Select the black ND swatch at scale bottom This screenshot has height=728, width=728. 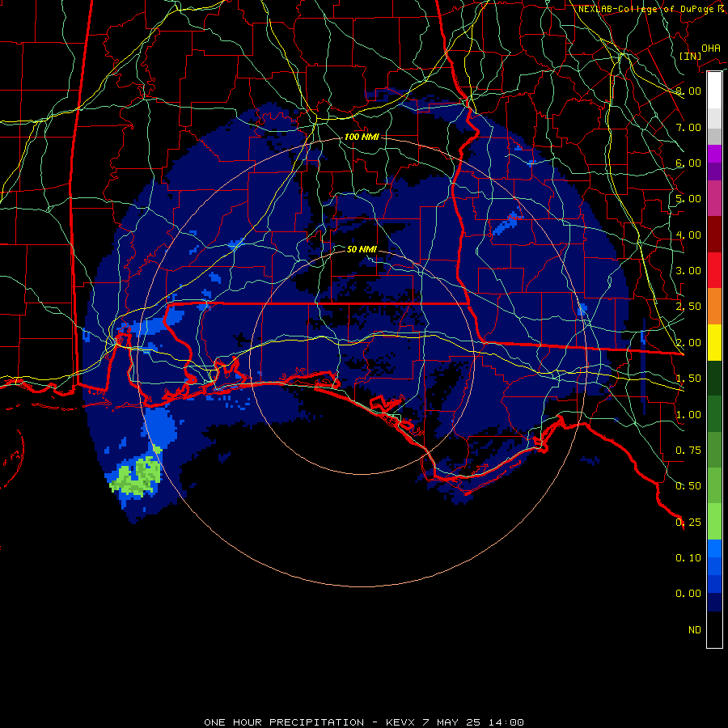point(714,629)
